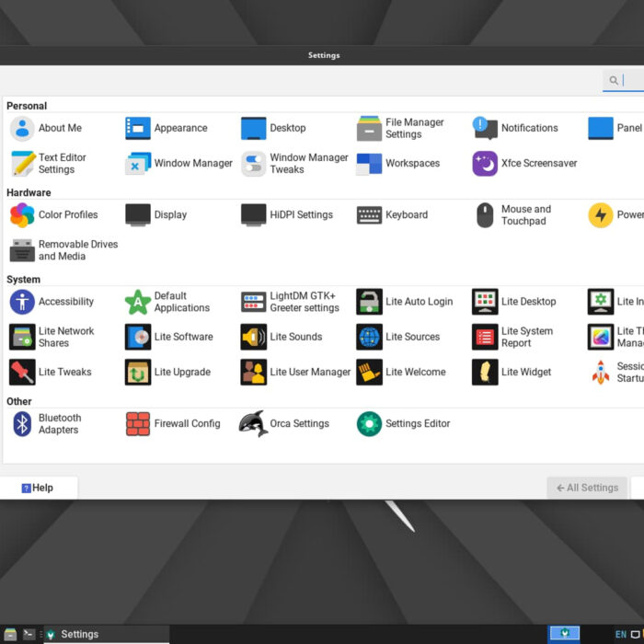Click the Help button
644x644 pixels.
click(x=38, y=488)
